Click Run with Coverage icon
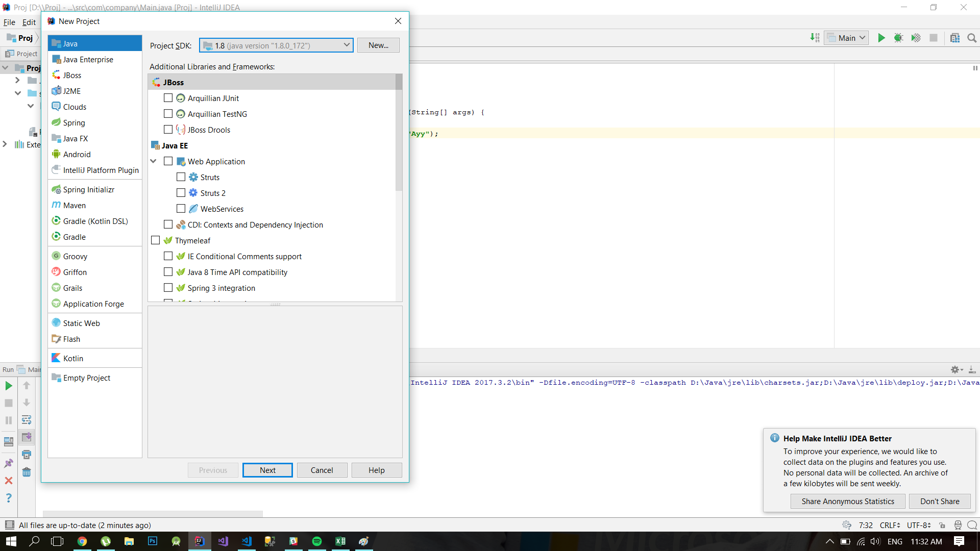This screenshot has height=551, width=980. click(916, 38)
